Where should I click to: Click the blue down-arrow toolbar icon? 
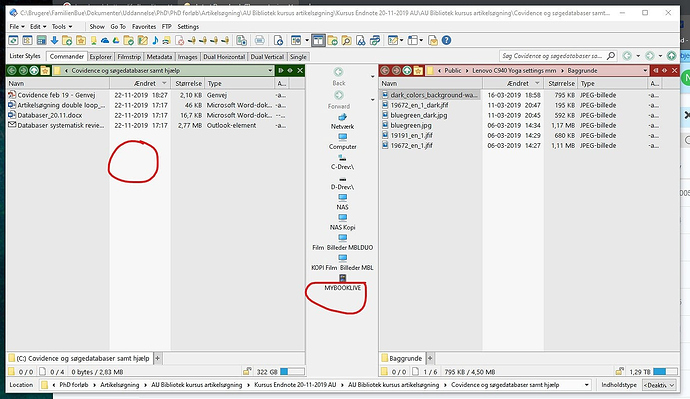[x=55, y=40]
